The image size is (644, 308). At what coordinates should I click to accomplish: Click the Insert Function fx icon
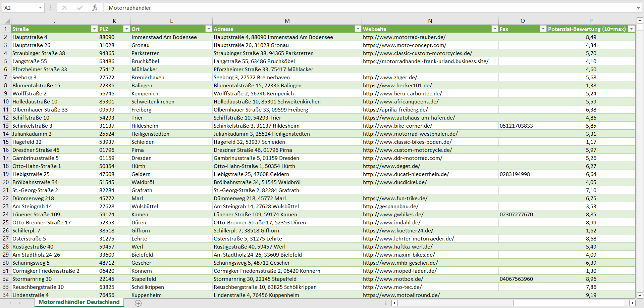coord(95,8)
